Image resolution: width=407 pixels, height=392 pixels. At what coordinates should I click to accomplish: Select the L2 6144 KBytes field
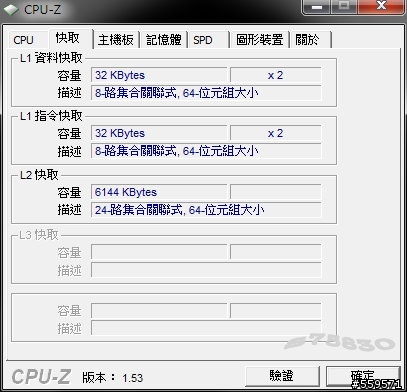159,192
